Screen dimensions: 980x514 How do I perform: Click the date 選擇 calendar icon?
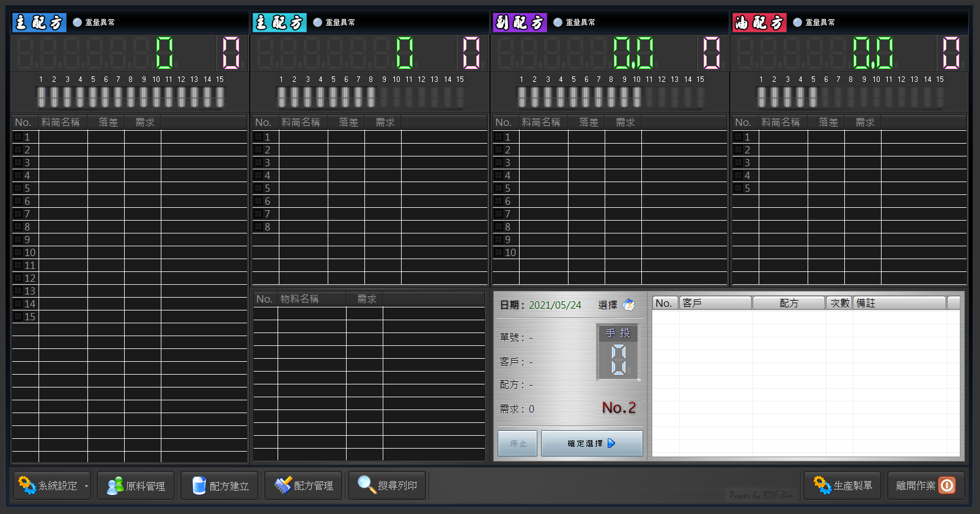(x=628, y=305)
